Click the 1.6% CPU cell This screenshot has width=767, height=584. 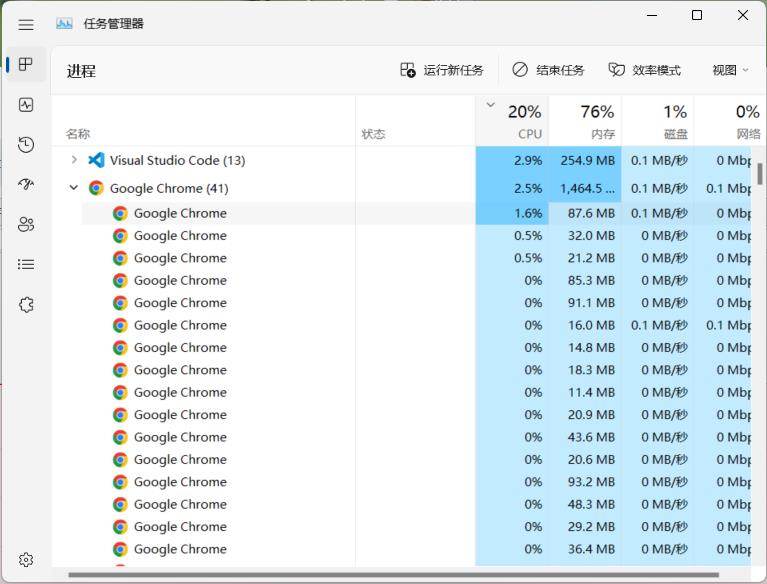(512, 213)
